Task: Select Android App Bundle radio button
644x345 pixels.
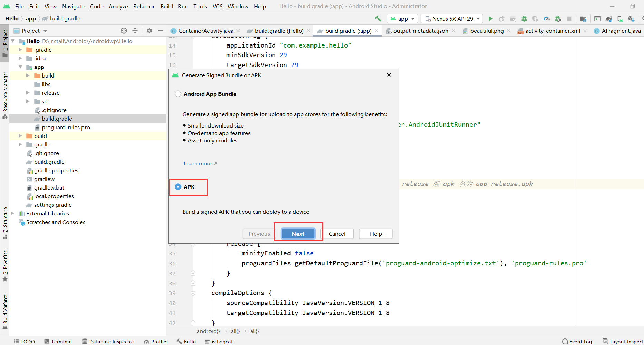Action: click(178, 94)
